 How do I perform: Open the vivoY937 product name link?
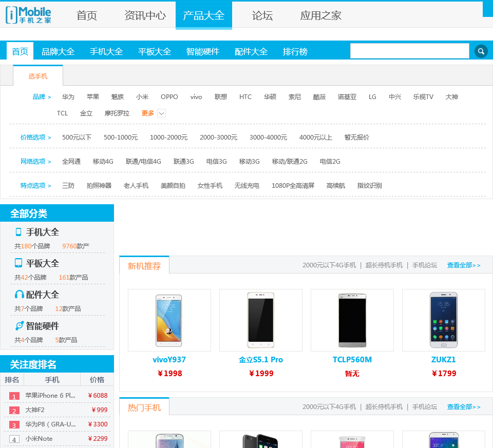coord(169,359)
